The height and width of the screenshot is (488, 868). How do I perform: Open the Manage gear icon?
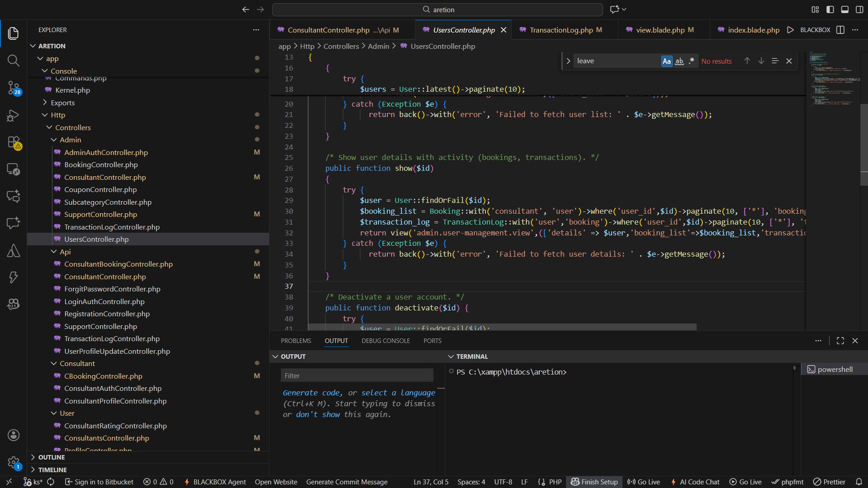point(13,462)
